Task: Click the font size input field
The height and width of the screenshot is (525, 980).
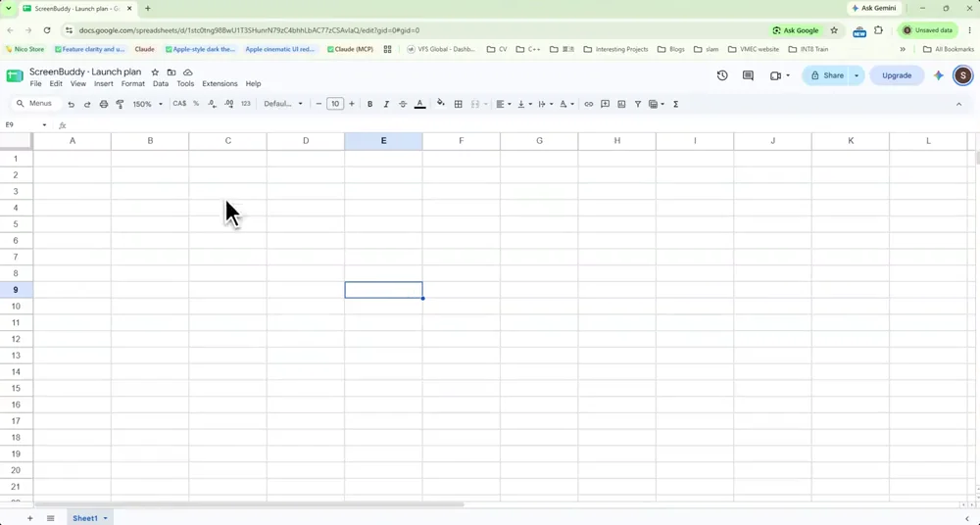Action: click(x=335, y=104)
